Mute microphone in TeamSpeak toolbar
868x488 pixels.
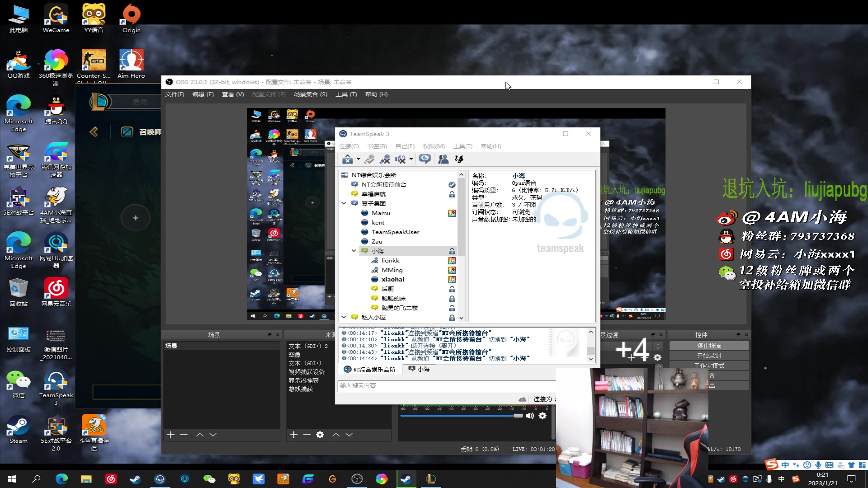(x=385, y=159)
